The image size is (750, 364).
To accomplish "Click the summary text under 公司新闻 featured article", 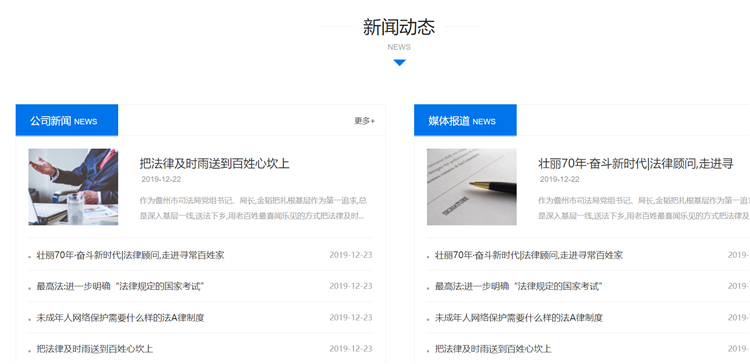I will click(x=253, y=208).
